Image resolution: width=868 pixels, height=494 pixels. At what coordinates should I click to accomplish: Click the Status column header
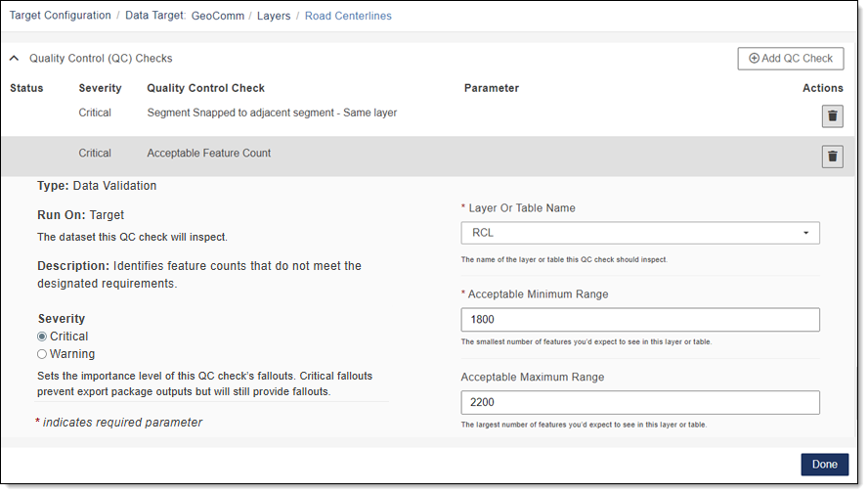coord(26,88)
